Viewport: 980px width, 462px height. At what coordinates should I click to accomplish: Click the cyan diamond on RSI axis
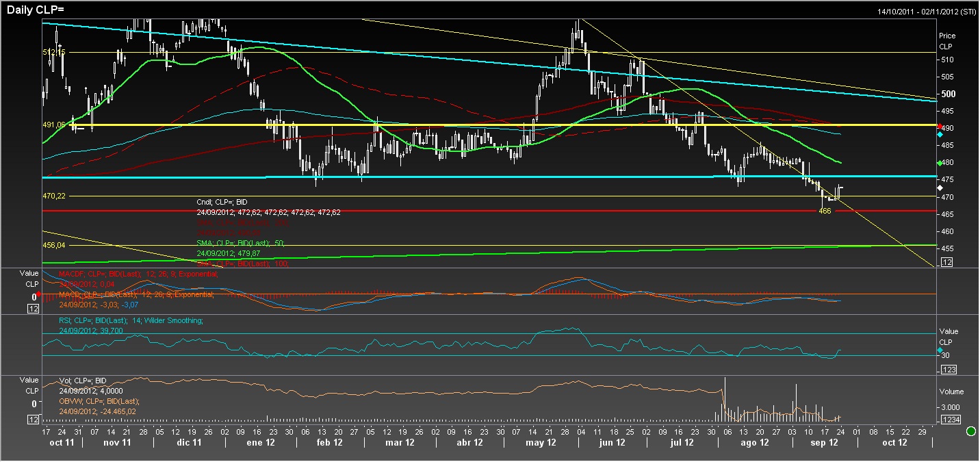(940, 350)
